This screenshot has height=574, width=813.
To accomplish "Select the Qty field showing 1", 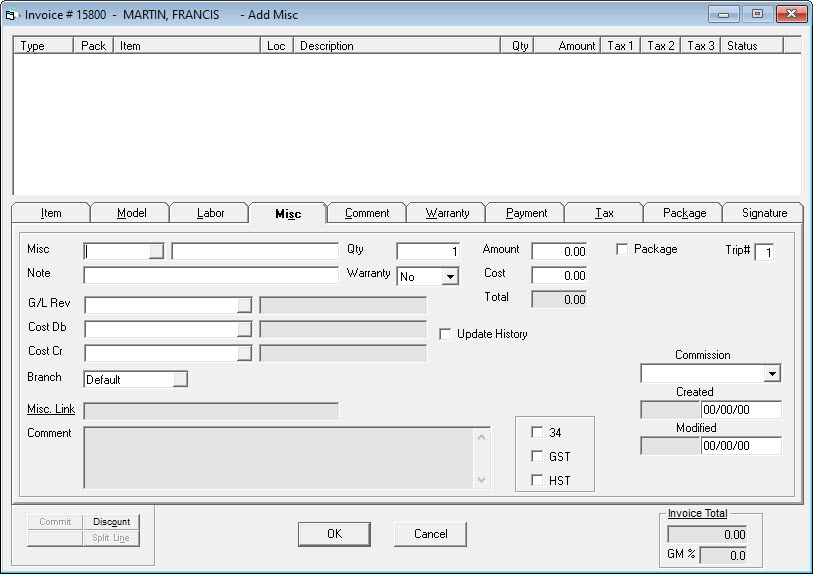I will point(428,251).
